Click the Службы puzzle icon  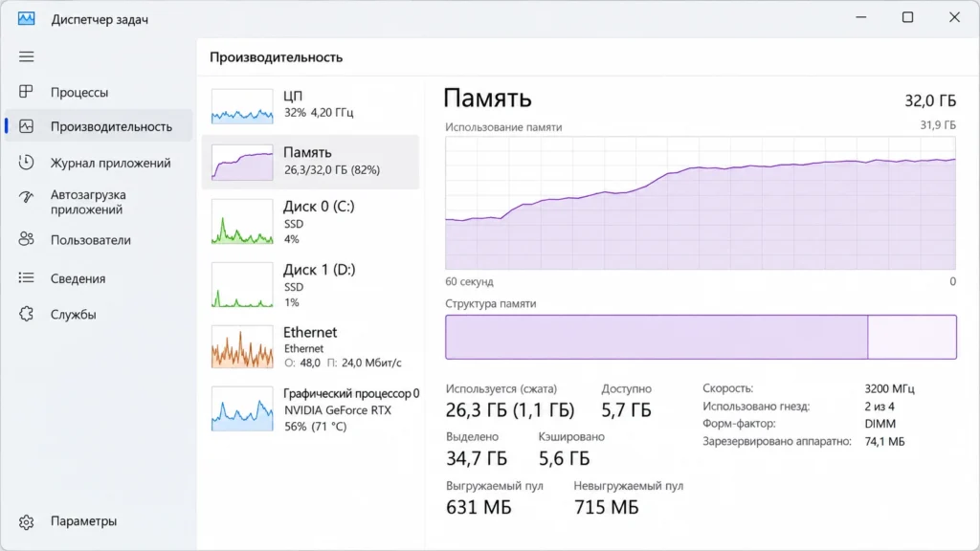26,314
